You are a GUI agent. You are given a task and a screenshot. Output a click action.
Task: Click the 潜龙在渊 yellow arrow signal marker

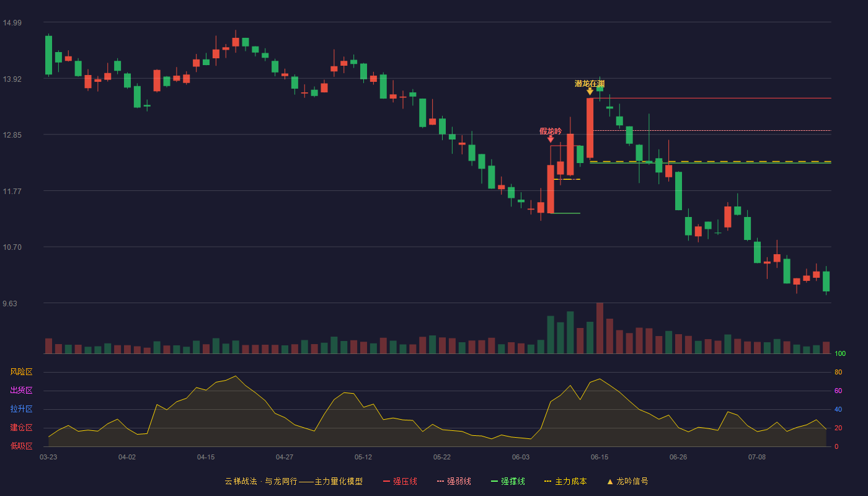point(590,91)
